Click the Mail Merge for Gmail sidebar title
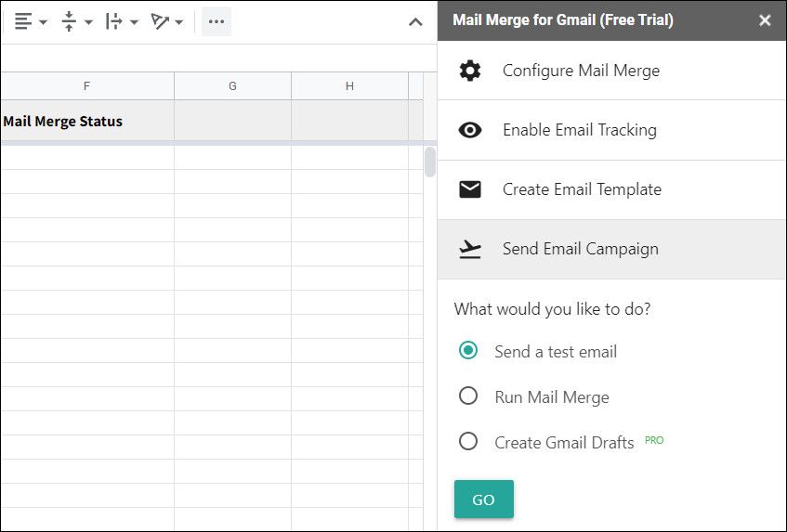This screenshot has width=787, height=532. coord(563,20)
